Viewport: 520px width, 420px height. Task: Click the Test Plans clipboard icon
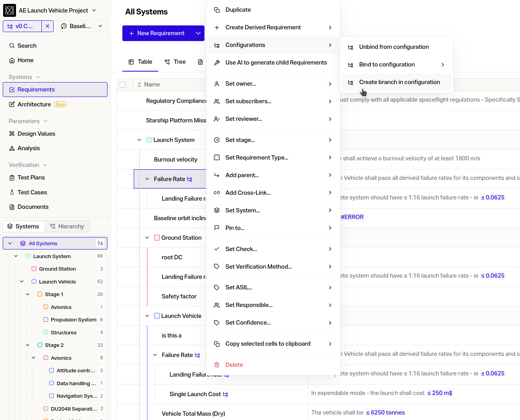pos(12,178)
